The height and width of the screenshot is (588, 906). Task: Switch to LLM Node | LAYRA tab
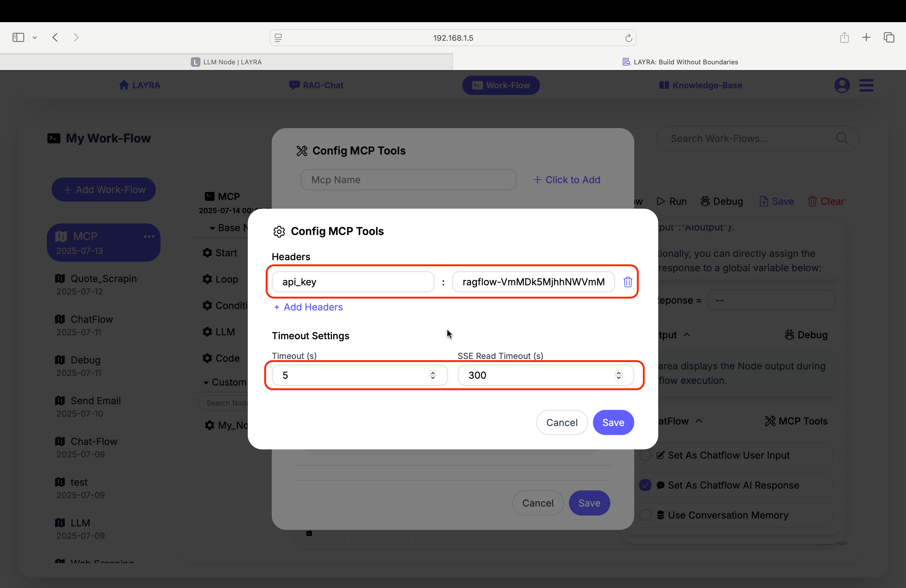click(226, 62)
